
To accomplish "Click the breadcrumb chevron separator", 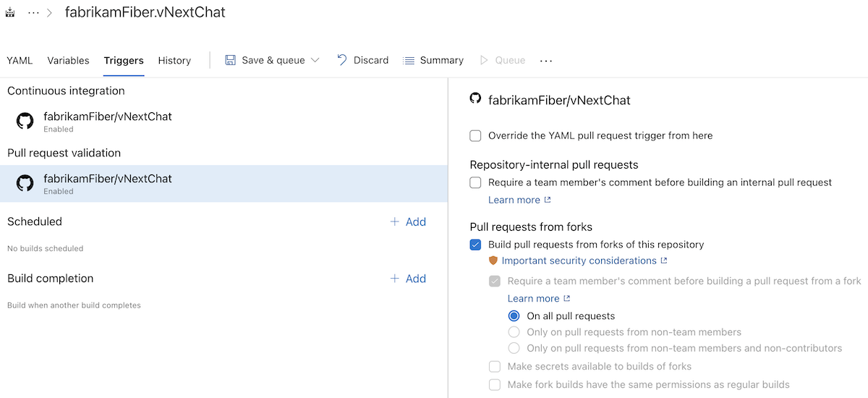I will tap(50, 13).
